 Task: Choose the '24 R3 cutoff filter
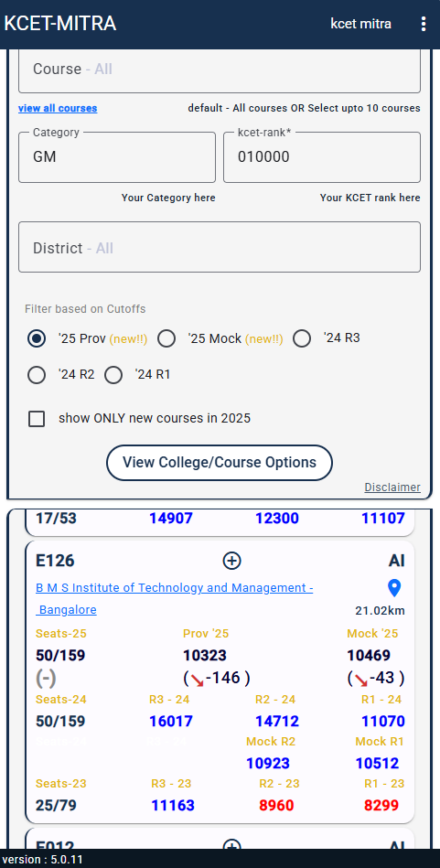click(302, 338)
